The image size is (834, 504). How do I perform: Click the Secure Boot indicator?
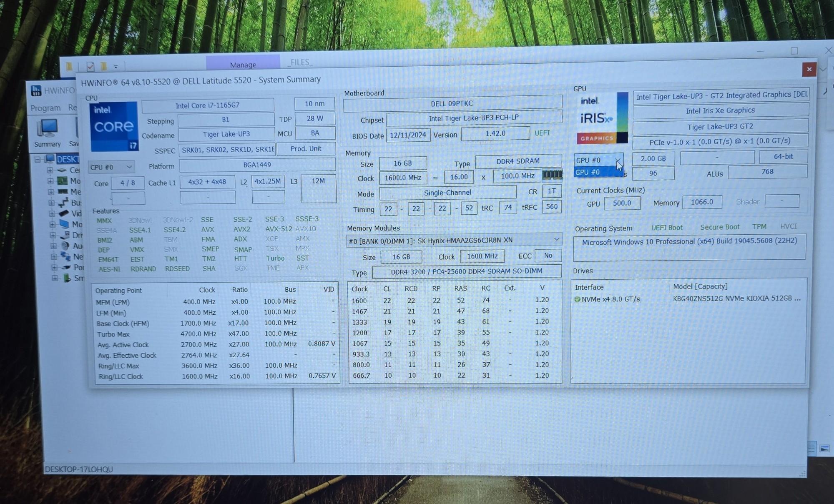click(719, 227)
